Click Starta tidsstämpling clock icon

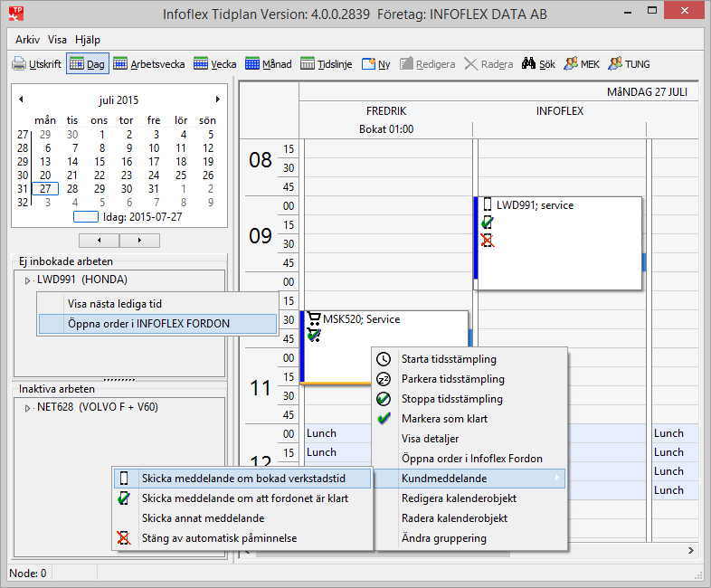[384, 359]
